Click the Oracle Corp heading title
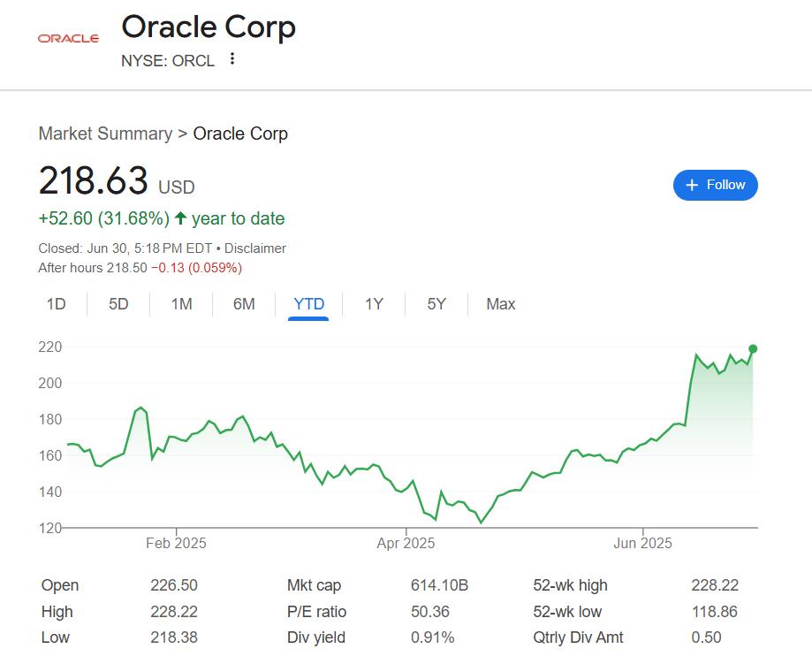The height and width of the screenshot is (664, 812). click(209, 27)
